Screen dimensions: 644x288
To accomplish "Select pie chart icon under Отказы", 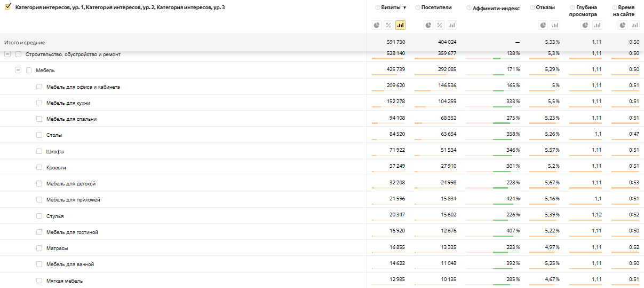I will 543,25.
